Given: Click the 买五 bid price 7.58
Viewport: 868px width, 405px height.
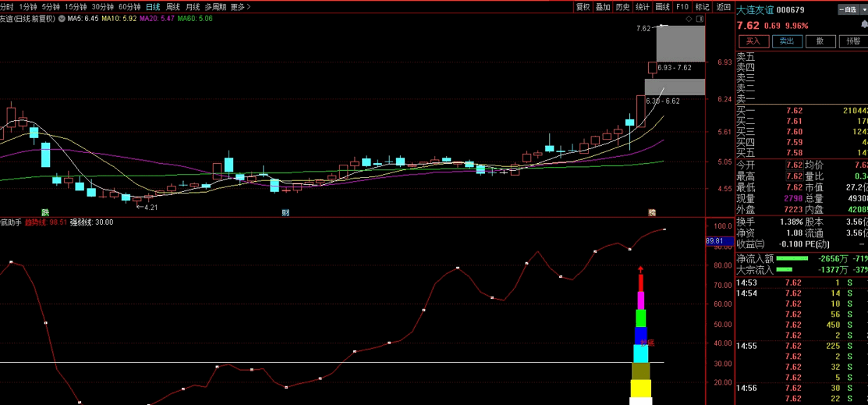Looking at the screenshot, I should [794, 153].
